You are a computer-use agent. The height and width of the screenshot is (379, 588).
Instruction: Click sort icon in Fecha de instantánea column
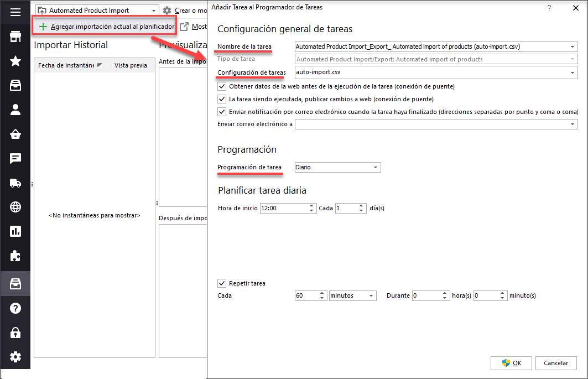point(100,65)
